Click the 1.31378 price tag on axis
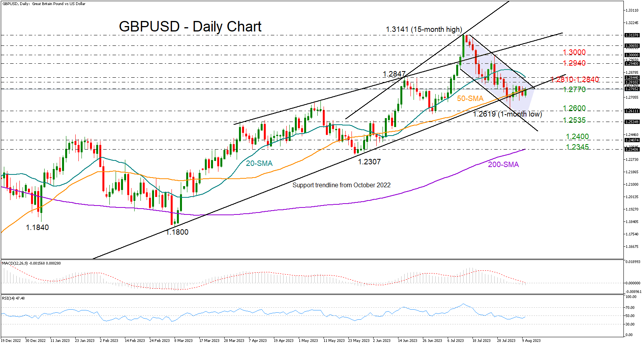This screenshot has width=644, height=345. (632, 35)
